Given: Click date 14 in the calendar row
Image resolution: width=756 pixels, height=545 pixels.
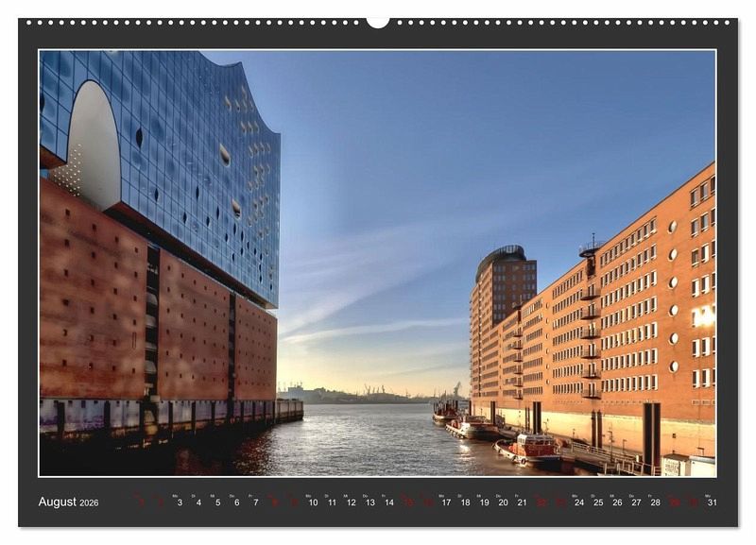Looking at the screenshot, I should (x=388, y=502).
